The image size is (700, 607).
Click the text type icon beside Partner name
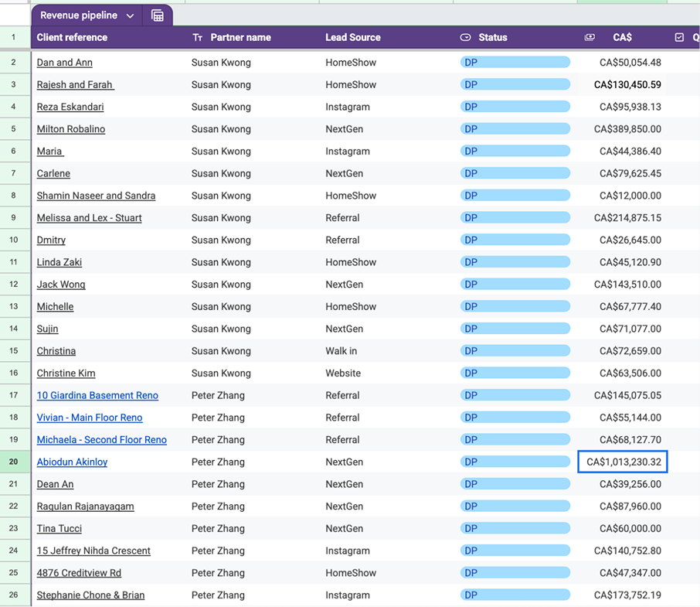pyautogui.click(x=197, y=38)
